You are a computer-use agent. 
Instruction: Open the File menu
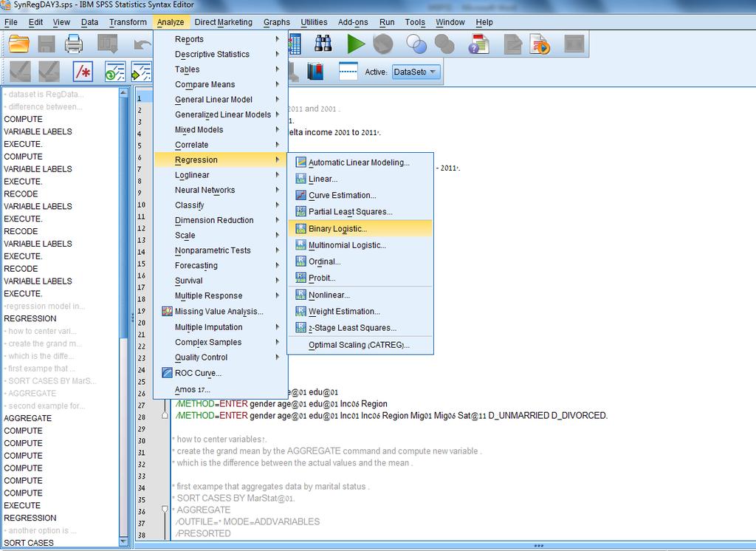point(10,22)
